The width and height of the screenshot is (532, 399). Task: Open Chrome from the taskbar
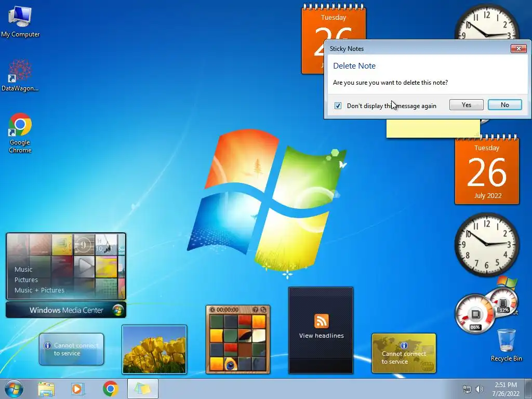[110, 389]
